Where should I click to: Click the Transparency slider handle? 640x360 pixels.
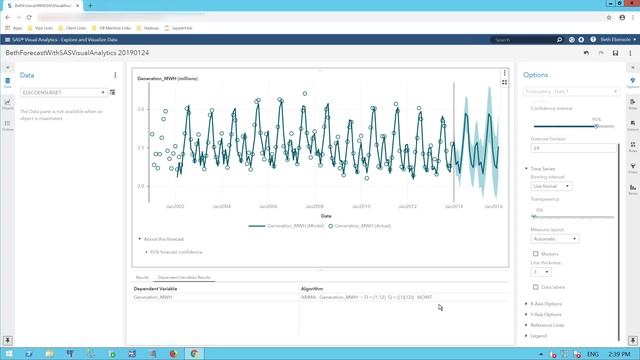533,217
